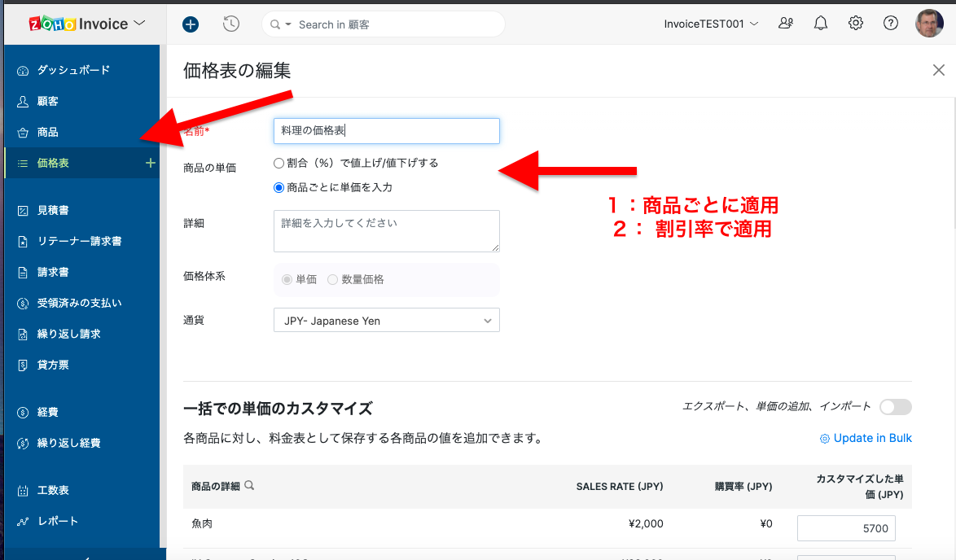This screenshot has width=956, height=560.
Task: Toggle エクスポート、単価の追加、インポート switch
Action: pyautogui.click(x=895, y=407)
